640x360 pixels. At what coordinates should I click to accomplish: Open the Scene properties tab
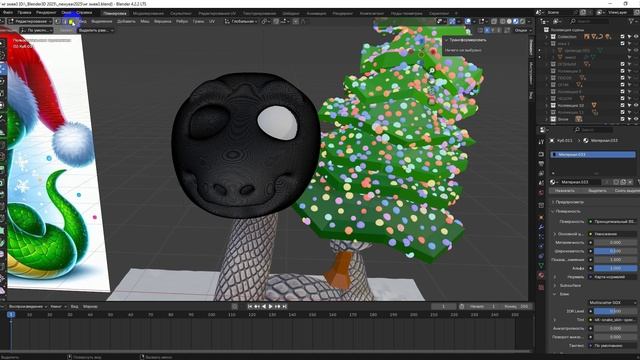tap(541, 183)
